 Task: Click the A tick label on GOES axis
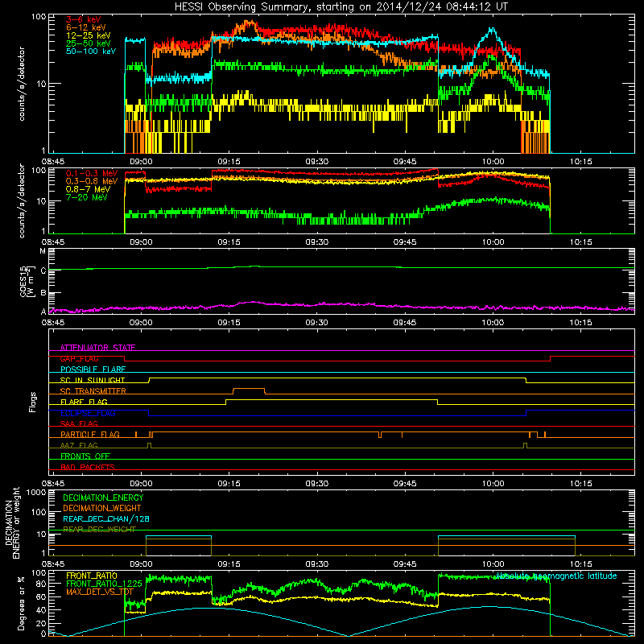tap(43, 312)
